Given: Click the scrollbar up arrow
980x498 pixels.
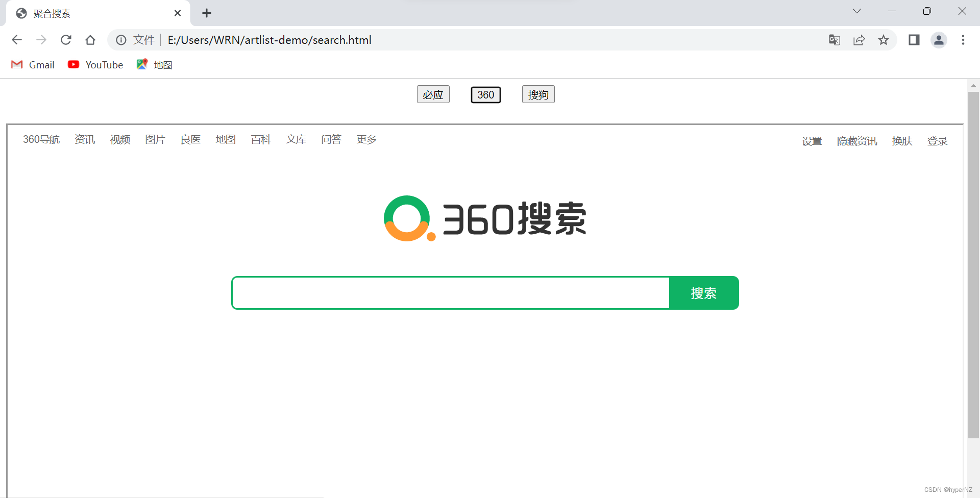Looking at the screenshot, I should pyautogui.click(x=973, y=85).
